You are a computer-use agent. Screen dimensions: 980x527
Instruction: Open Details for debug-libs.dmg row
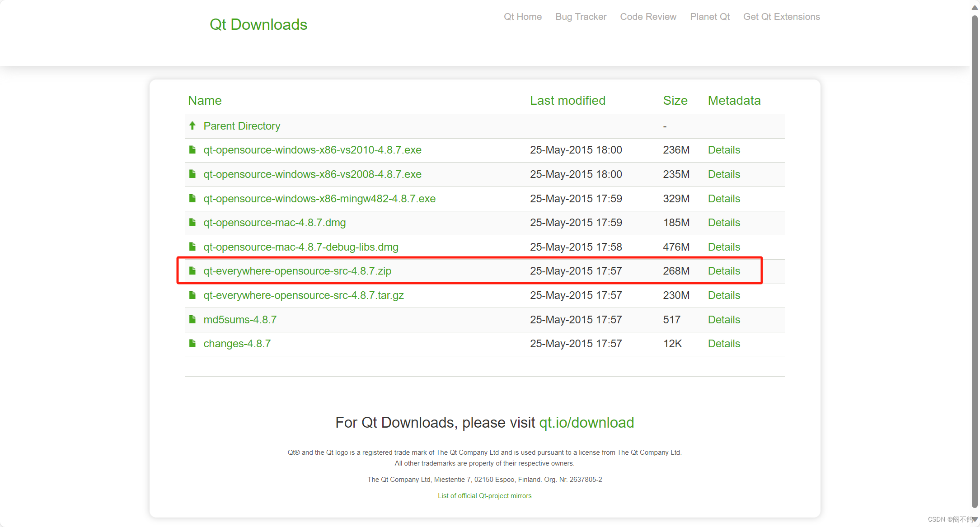click(x=724, y=247)
